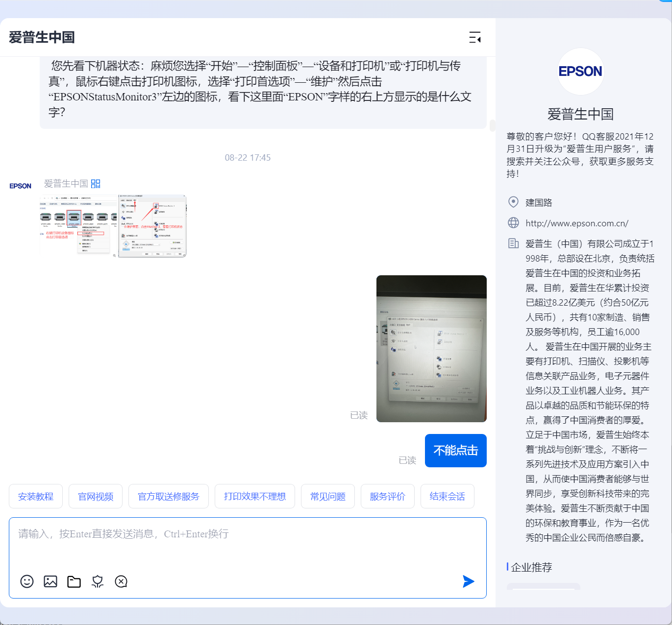Screen dimensions: 672x625
Task: Click the 爱普生中国 name under sidebar logo
Action: [581, 114]
